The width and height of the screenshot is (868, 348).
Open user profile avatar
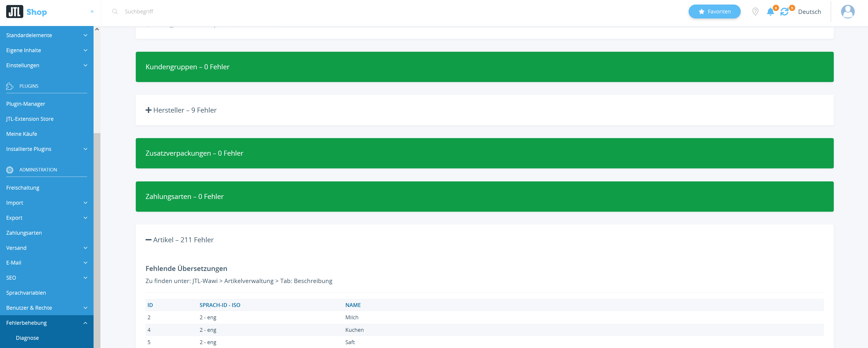(847, 12)
